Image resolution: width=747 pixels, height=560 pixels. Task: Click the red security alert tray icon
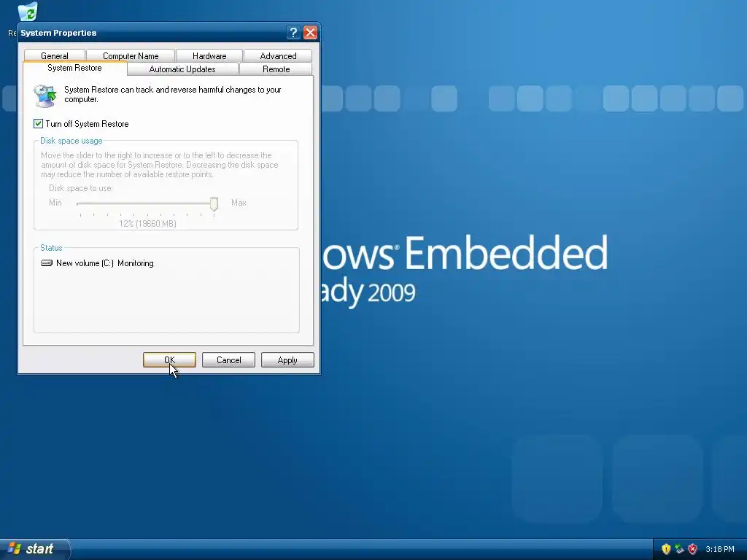[x=692, y=549]
